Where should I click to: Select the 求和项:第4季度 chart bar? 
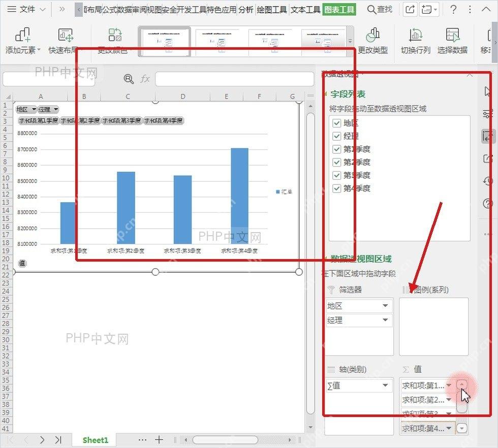pyautogui.click(x=239, y=196)
